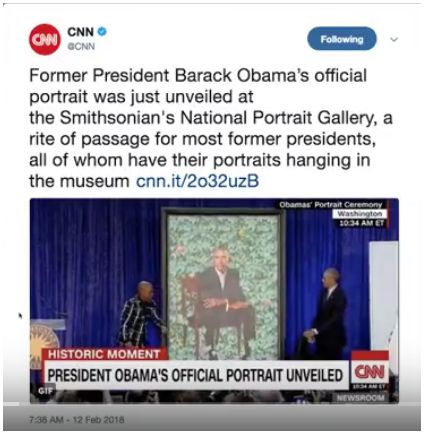Click the 10:34 AM ET time stamp overlay

pos(362,223)
